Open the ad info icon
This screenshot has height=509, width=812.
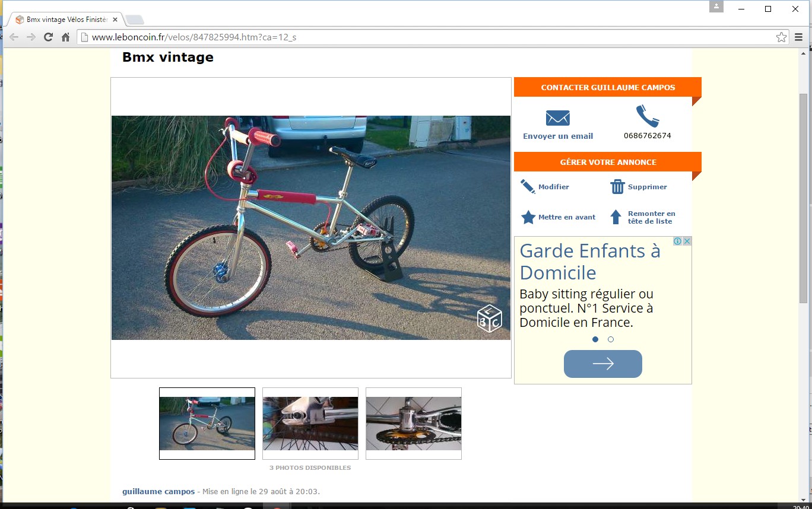tap(677, 241)
